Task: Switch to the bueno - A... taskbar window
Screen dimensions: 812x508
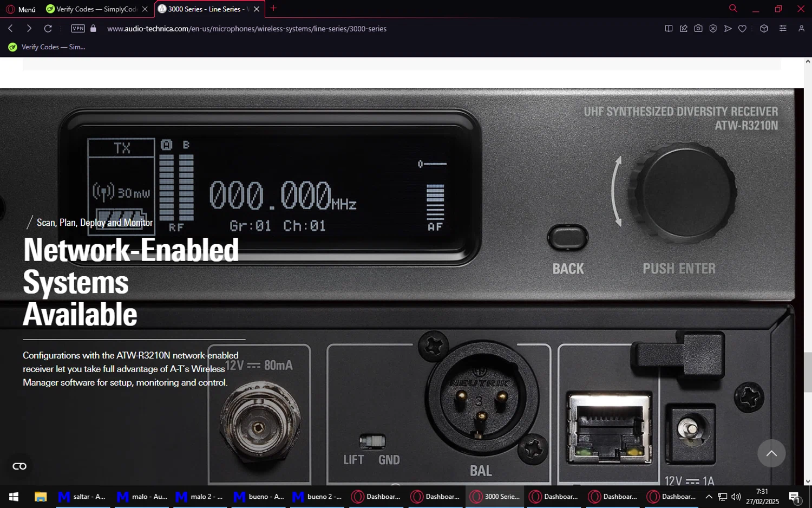Action: click(x=259, y=497)
